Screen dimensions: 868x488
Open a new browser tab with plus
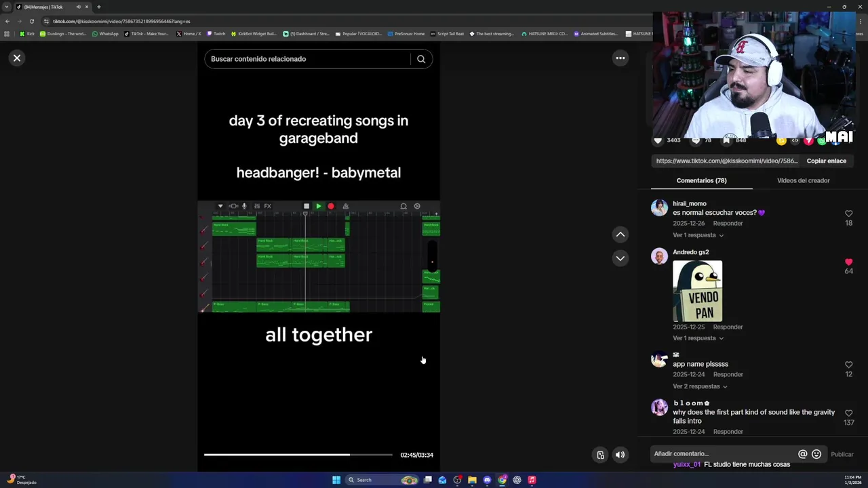coord(98,7)
